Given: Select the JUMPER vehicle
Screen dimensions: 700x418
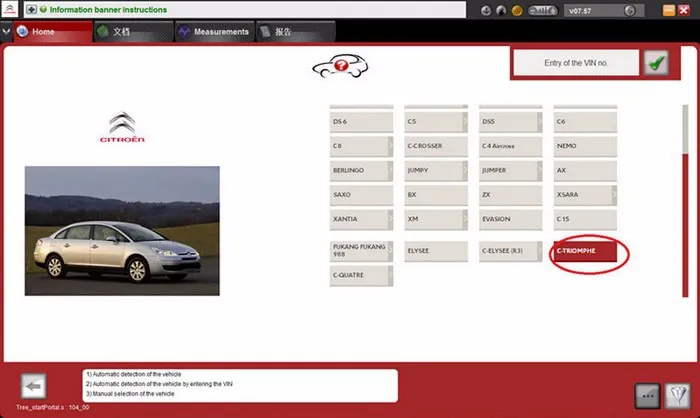Looking at the screenshot, I should click(x=510, y=171).
